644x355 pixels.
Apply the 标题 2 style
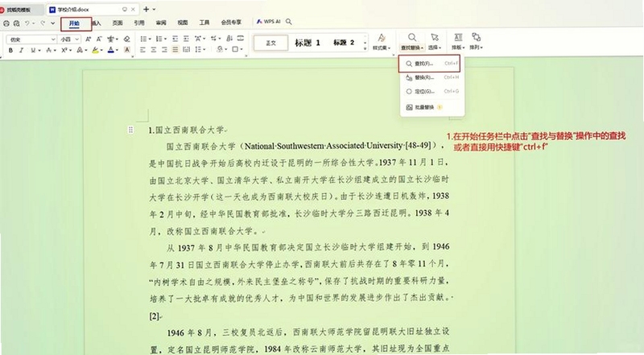pyautogui.click(x=344, y=43)
